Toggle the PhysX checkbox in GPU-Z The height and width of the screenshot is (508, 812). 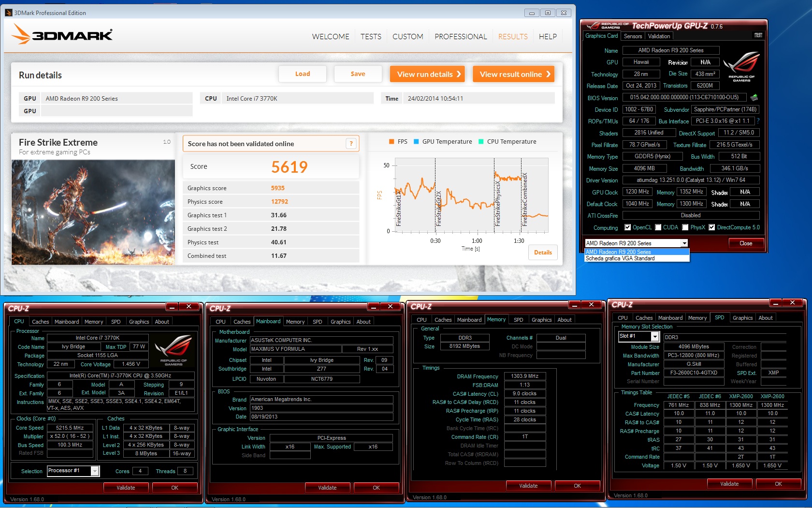point(685,227)
